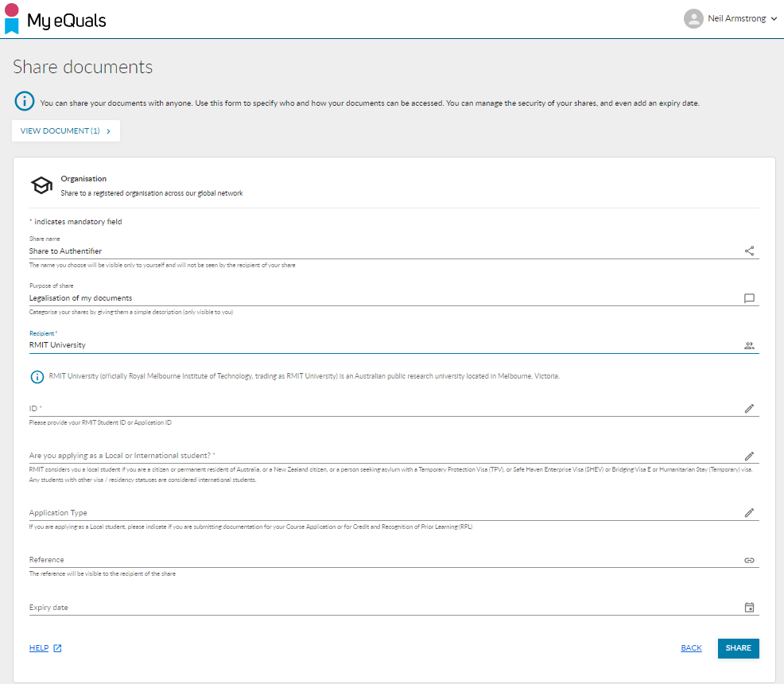This screenshot has width=784, height=684.
Task: Click the comment icon in Purpose of share
Action: pos(749,298)
